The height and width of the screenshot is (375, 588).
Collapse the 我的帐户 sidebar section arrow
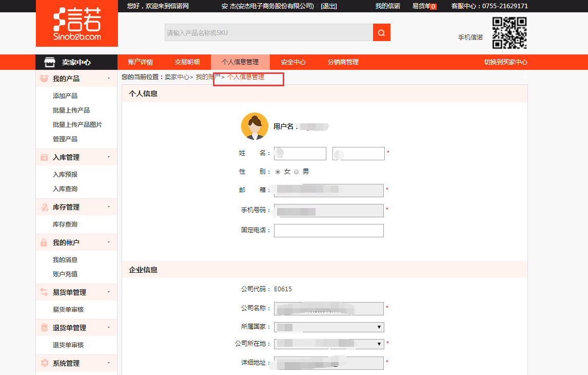pyautogui.click(x=109, y=242)
